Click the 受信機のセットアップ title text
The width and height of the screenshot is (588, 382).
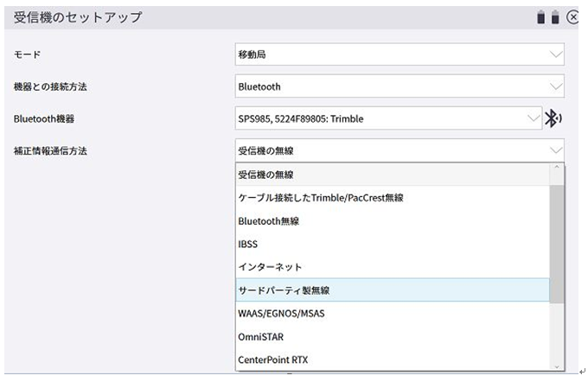78,17
